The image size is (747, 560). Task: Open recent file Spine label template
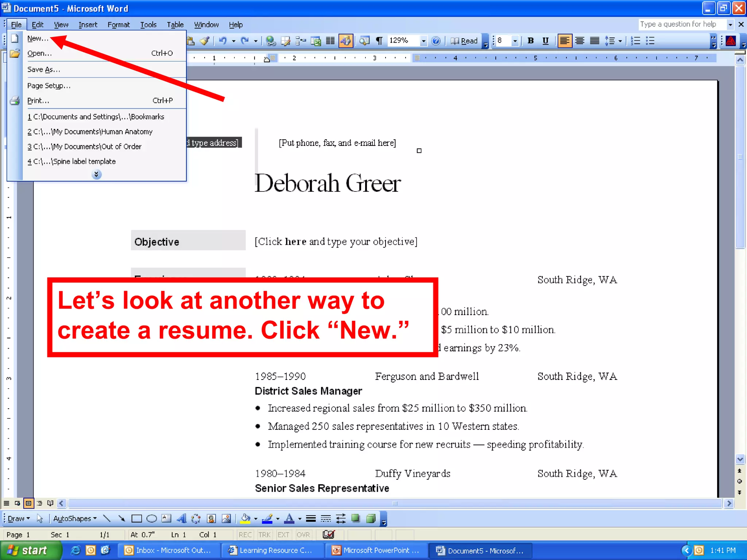tap(97, 162)
